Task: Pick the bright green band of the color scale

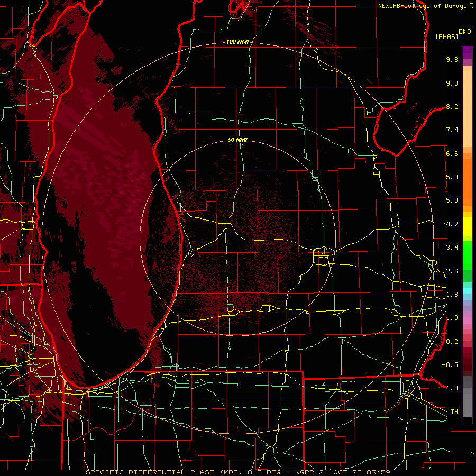Action: tap(467, 255)
